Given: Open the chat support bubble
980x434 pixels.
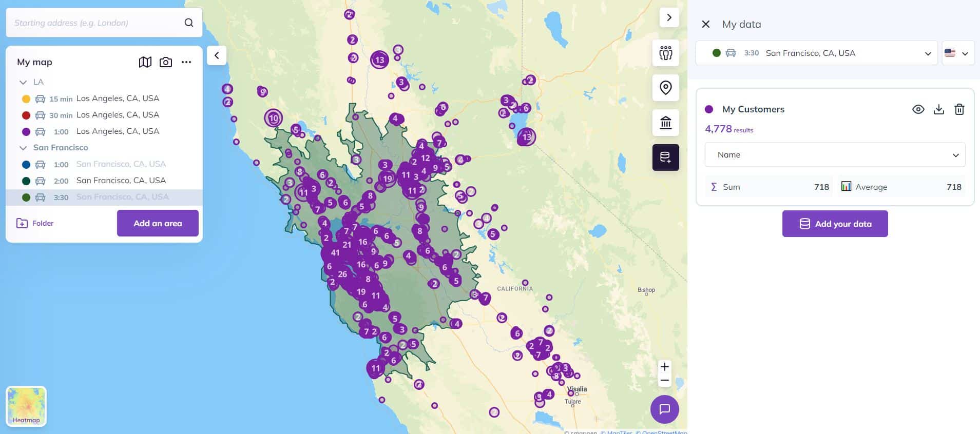Looking at the screenshot, I should coord(664,409).
